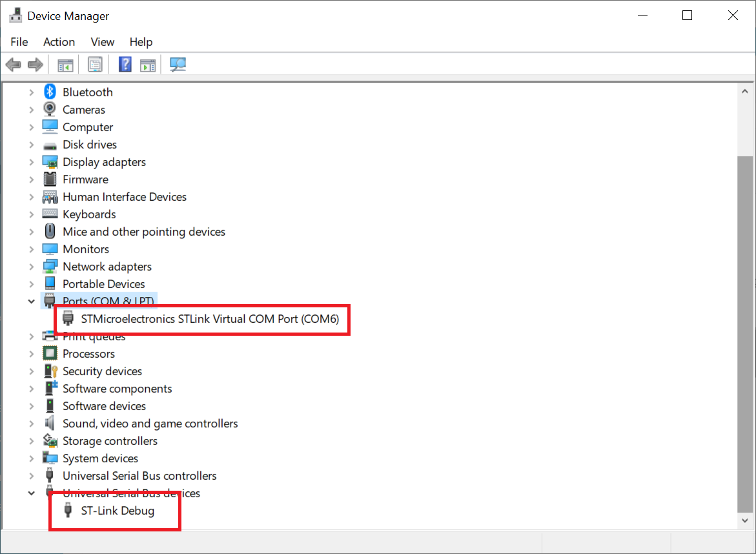The image size is (756, 554).
Task: Select STLink Virtual COM Port (COM6)
Action: [210, 318]
